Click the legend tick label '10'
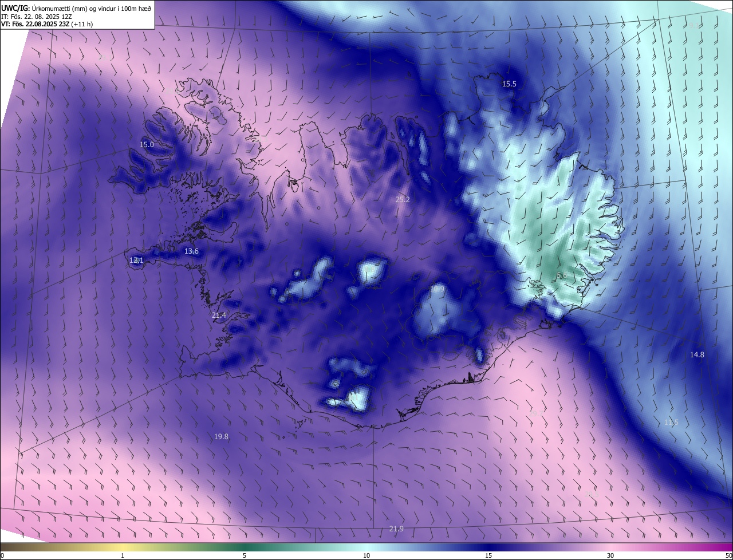This screenshot has width=733, height=560. coord(366,555)
